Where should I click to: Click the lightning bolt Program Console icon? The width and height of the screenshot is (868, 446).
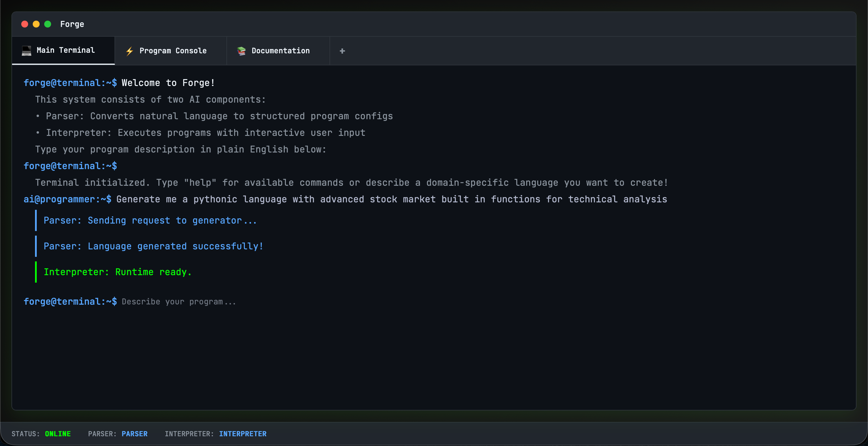[x=129, y=51]
